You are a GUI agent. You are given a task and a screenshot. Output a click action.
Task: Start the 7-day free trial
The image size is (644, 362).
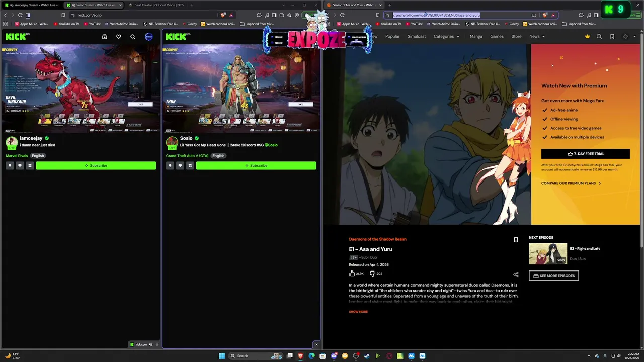click(586, 154)
